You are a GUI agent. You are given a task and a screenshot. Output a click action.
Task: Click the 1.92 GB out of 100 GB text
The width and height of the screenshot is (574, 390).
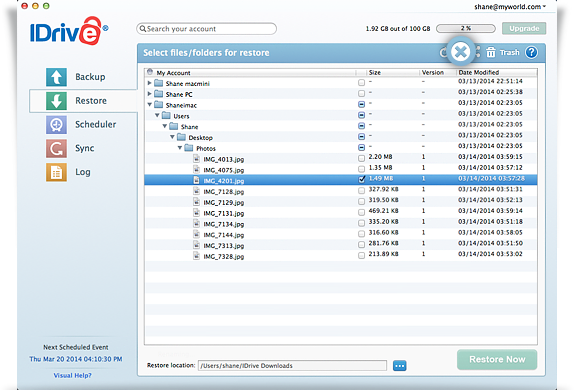click(x=398, y=29)
